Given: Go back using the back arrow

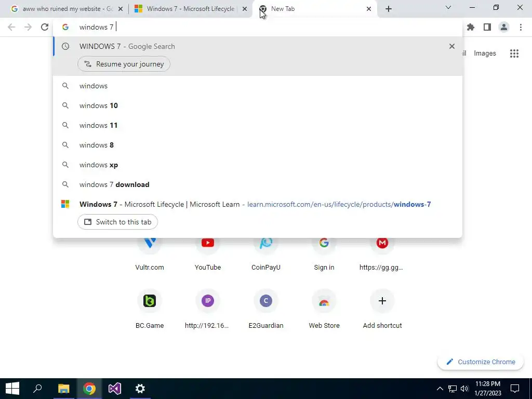Looking at the screenshot, I should pos(11,27).
